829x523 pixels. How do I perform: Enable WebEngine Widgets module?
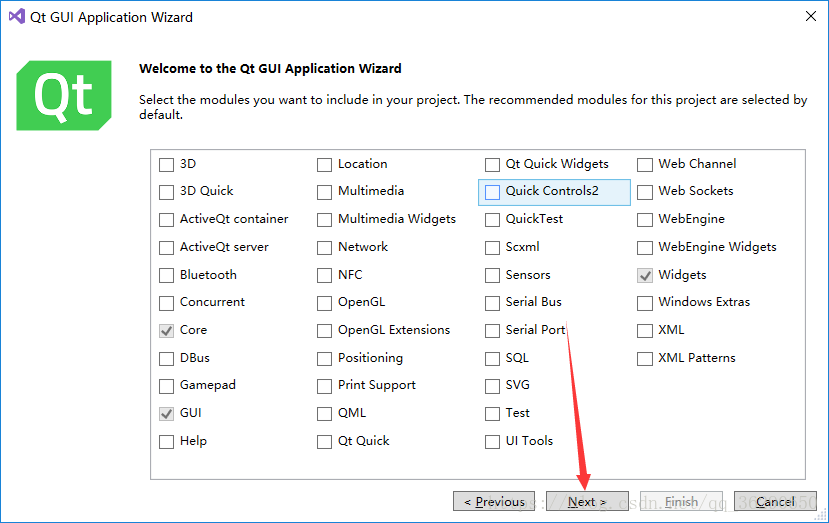click(644, 247)
